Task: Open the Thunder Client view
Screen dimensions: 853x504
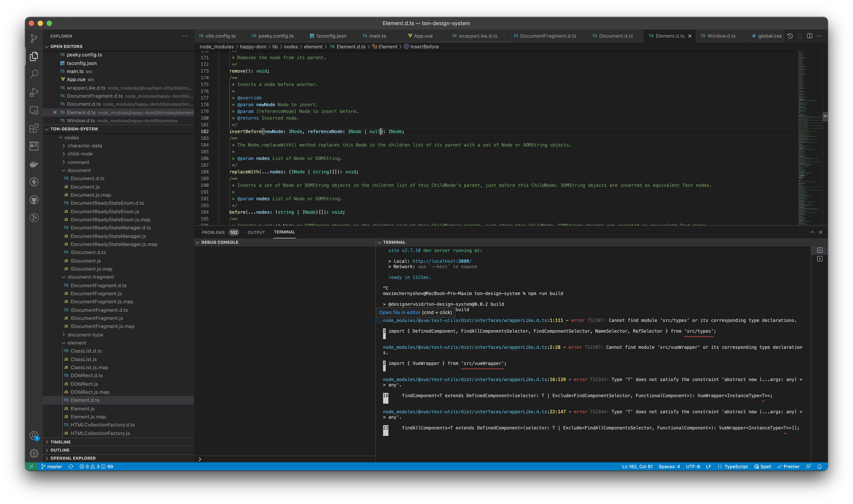Action: point(34,182)
